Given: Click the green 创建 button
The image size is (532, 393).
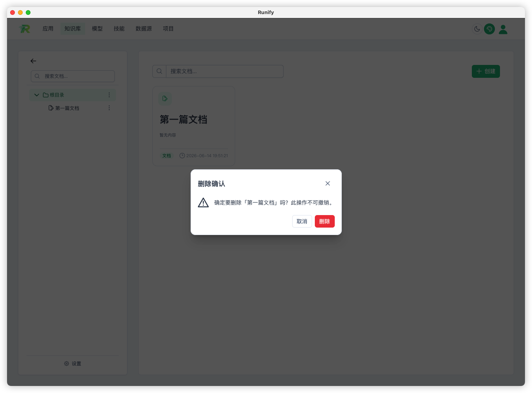Looking at the screenshot, I should coord(486,71).
